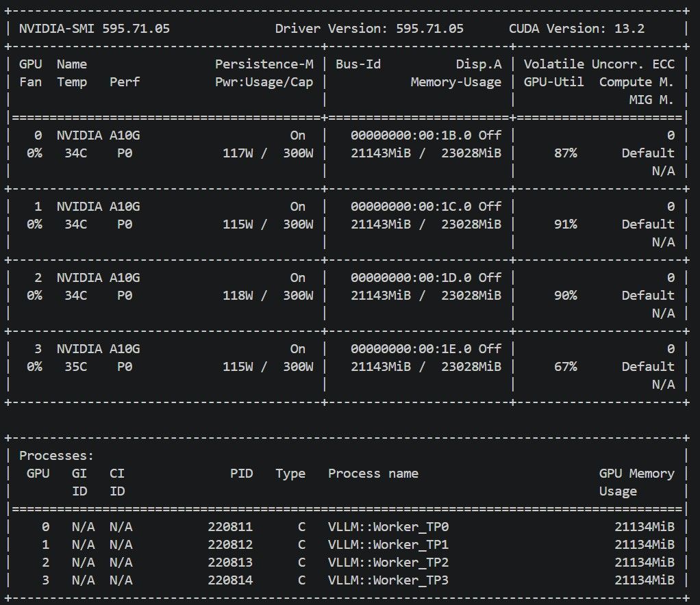This screenshot has width=700, height=605.
Task: Click bus ID 00000000:00:1C.0
Action: 411,207
